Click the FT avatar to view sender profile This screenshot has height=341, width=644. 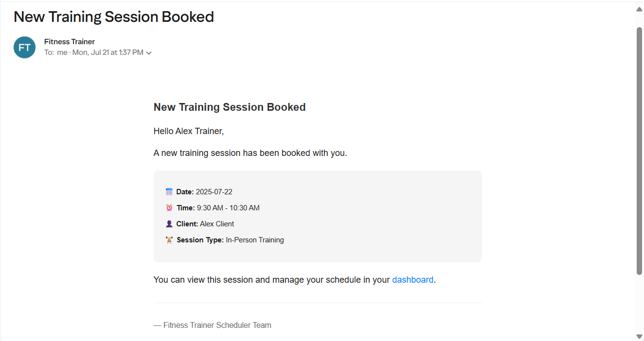24,47
